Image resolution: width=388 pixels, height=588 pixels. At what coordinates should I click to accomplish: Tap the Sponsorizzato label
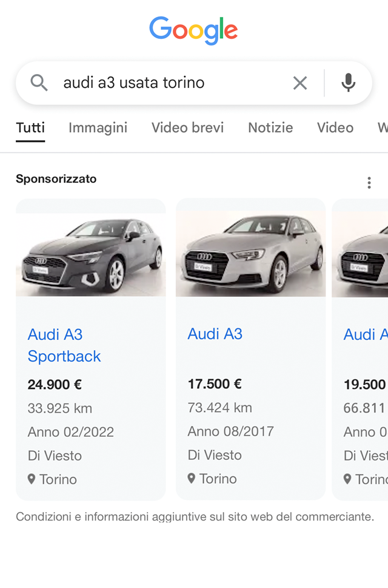coord(57,179)
